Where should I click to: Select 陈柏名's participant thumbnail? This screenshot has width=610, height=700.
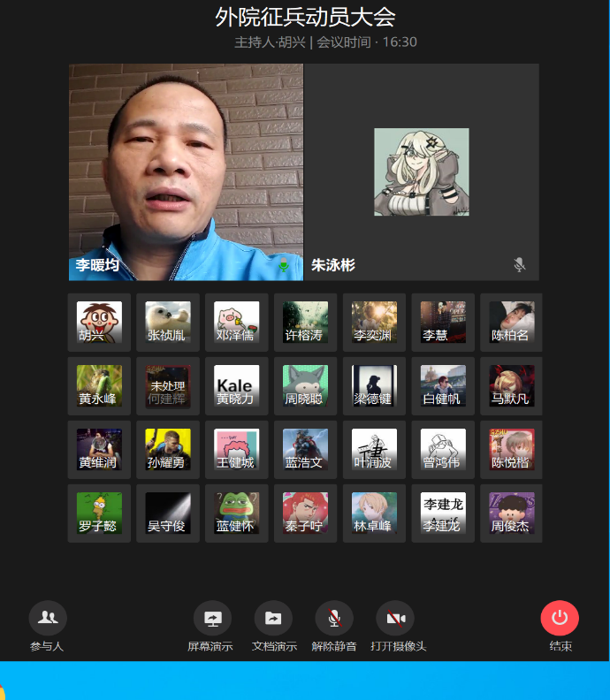[x=511, y=323]
